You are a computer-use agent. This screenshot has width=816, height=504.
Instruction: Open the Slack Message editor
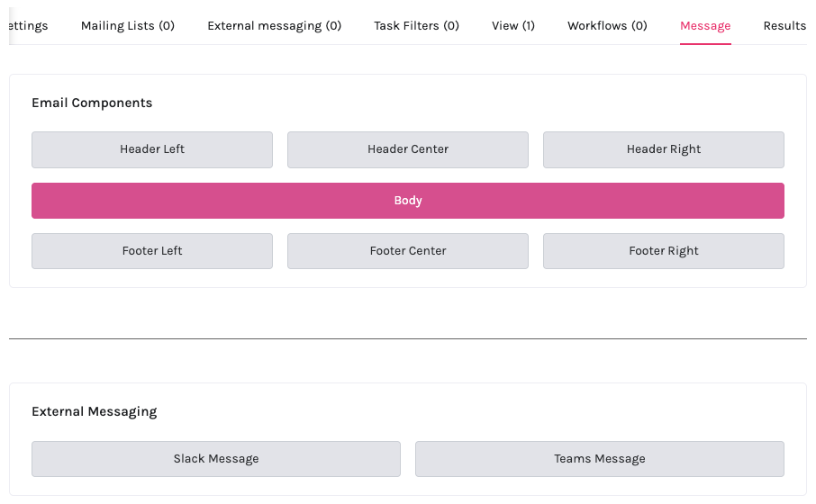pyautogui.click(x=216, y=459)
